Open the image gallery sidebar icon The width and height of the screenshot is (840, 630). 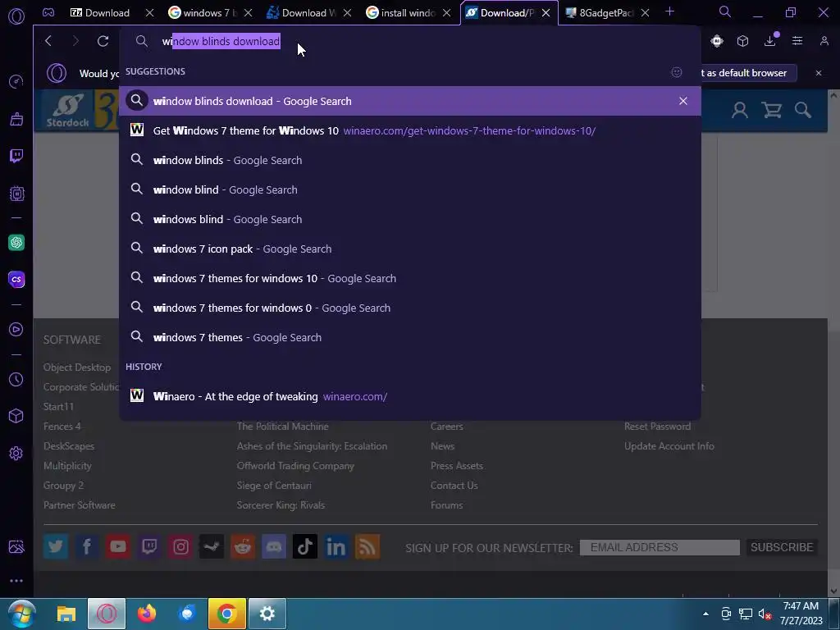[16, 546]
